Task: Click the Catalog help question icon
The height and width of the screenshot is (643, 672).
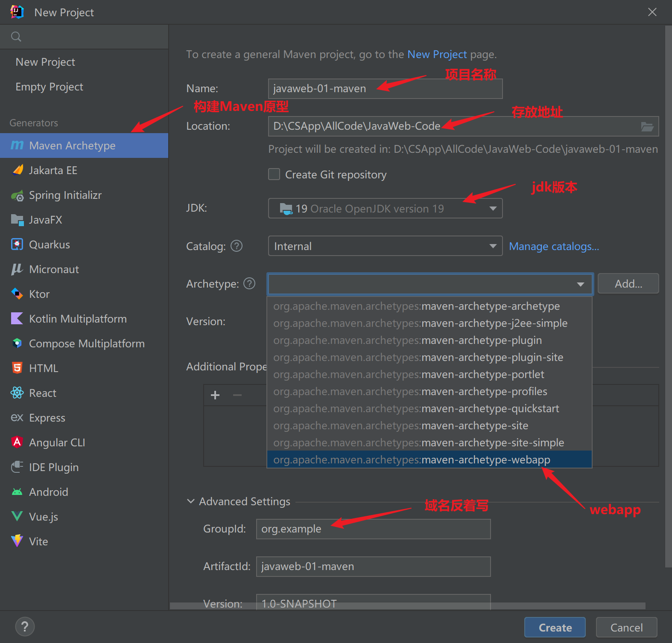Action: click(237, 246)
